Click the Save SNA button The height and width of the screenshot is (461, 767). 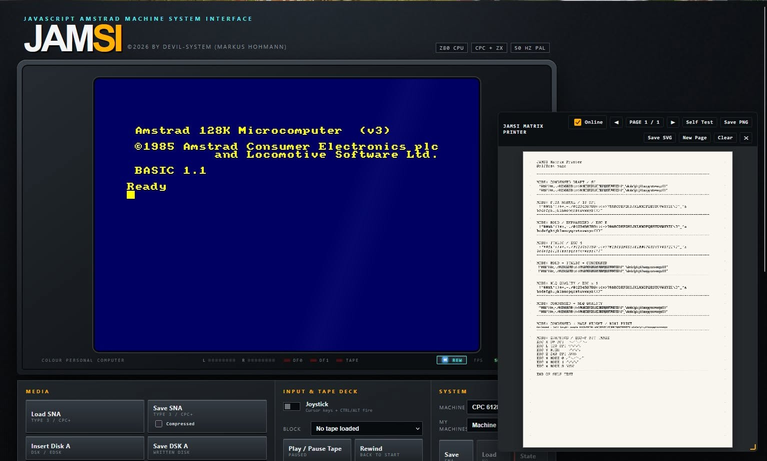pos(207,416)
